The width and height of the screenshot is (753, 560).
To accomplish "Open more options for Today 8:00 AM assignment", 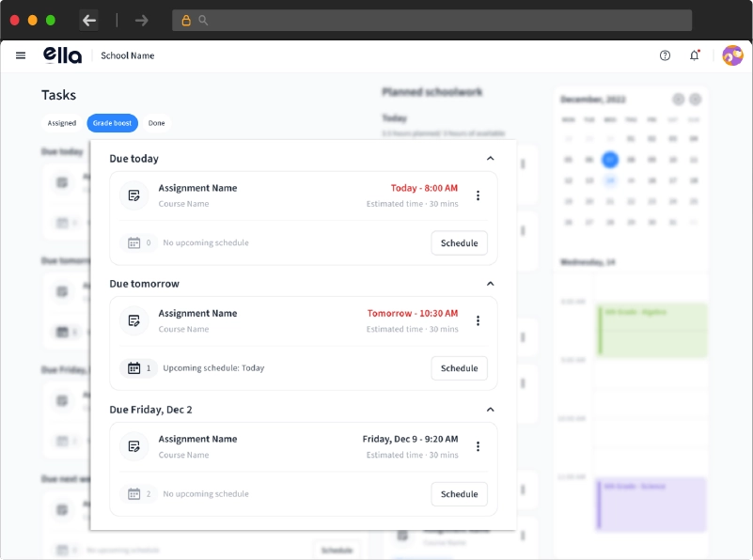I will [x=478, y=195].
